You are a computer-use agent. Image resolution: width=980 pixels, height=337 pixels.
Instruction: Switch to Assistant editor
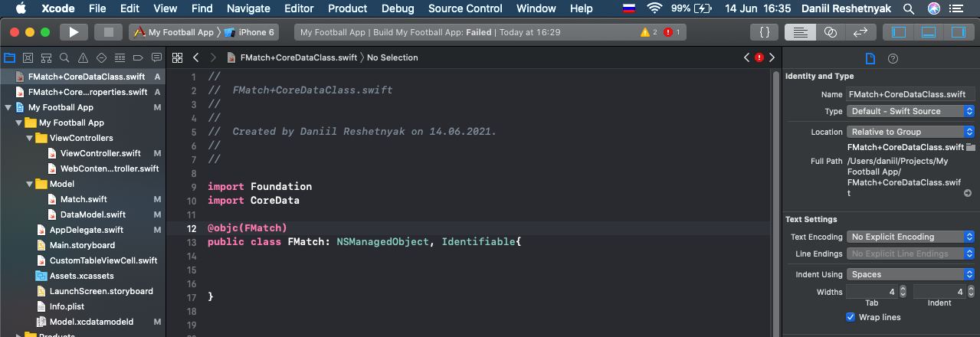coord(831,32)
